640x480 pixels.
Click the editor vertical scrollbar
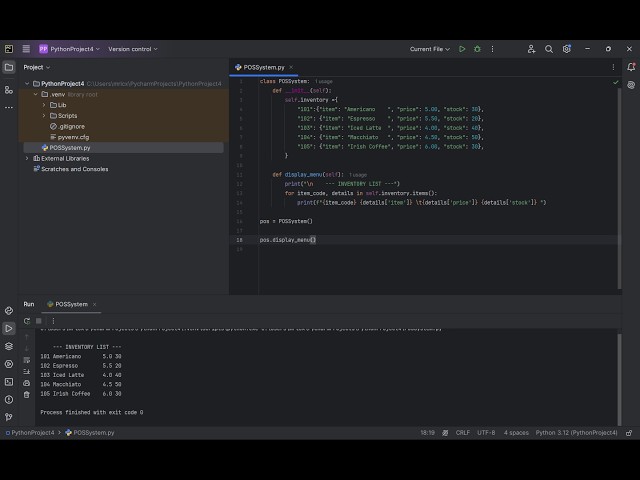(619, 188)
